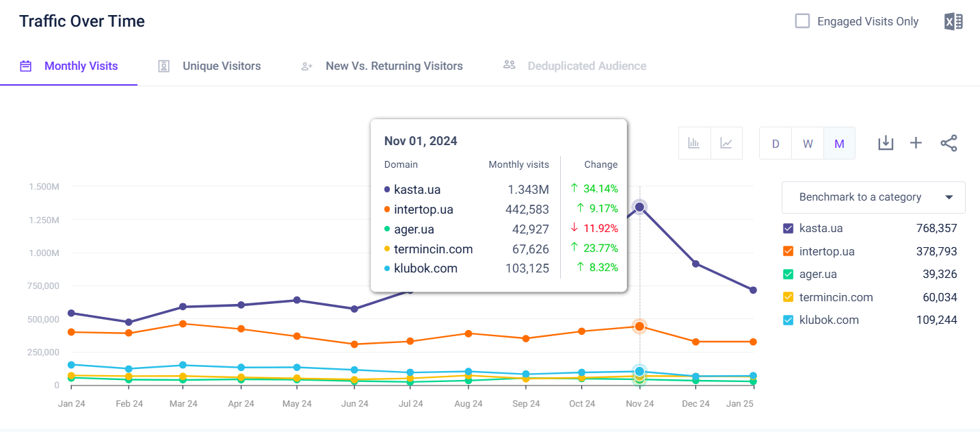Open the Excel export icon
This screenshot has width=980, height=432.
(953, 21)
